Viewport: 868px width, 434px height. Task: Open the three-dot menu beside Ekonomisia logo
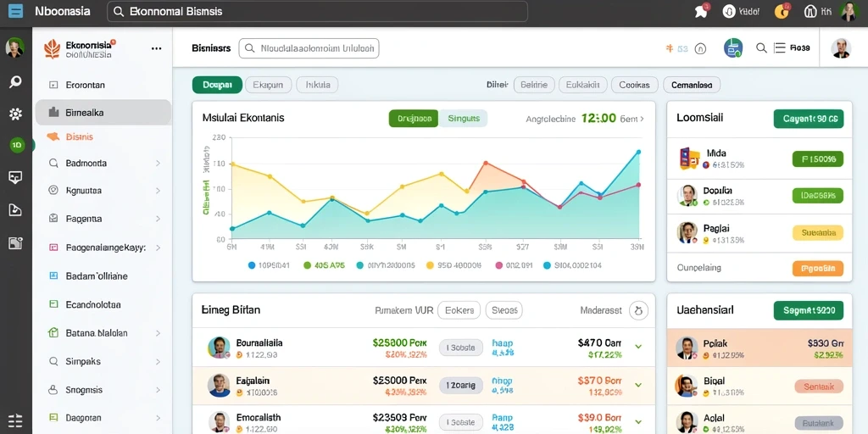[157, 48]
